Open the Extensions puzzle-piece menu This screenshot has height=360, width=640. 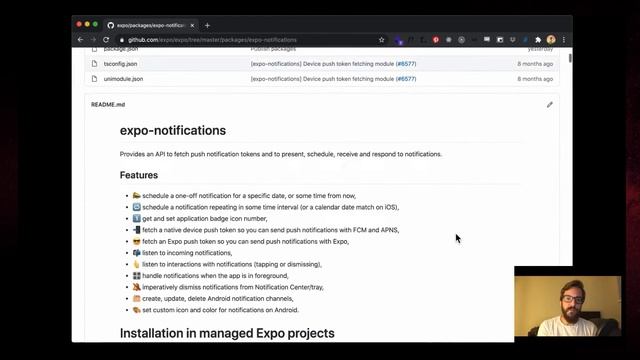pyautogui.click(x=538, y=40)
